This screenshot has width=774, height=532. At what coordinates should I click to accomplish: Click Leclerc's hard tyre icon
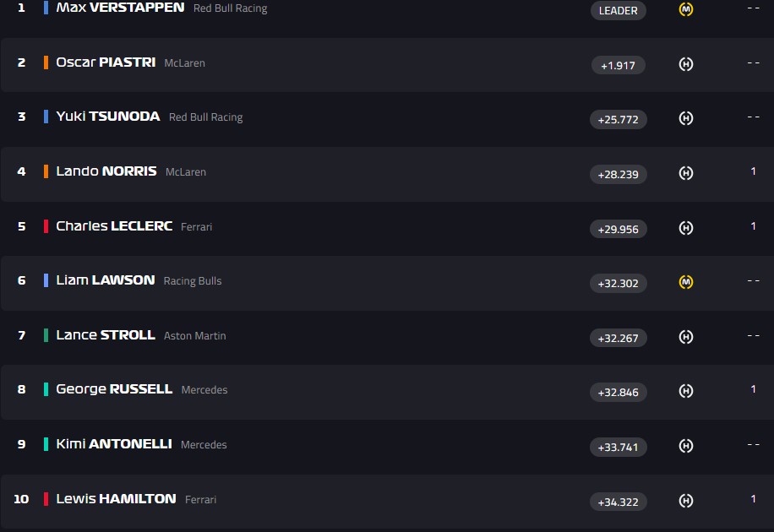click(x=686, y=228)
